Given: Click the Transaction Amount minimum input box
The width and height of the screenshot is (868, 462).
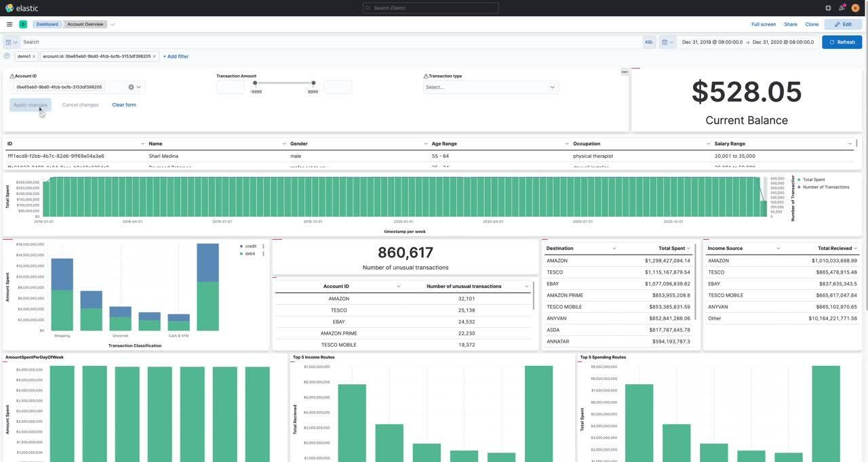Looking at the screenshot, I should point(231,87).
